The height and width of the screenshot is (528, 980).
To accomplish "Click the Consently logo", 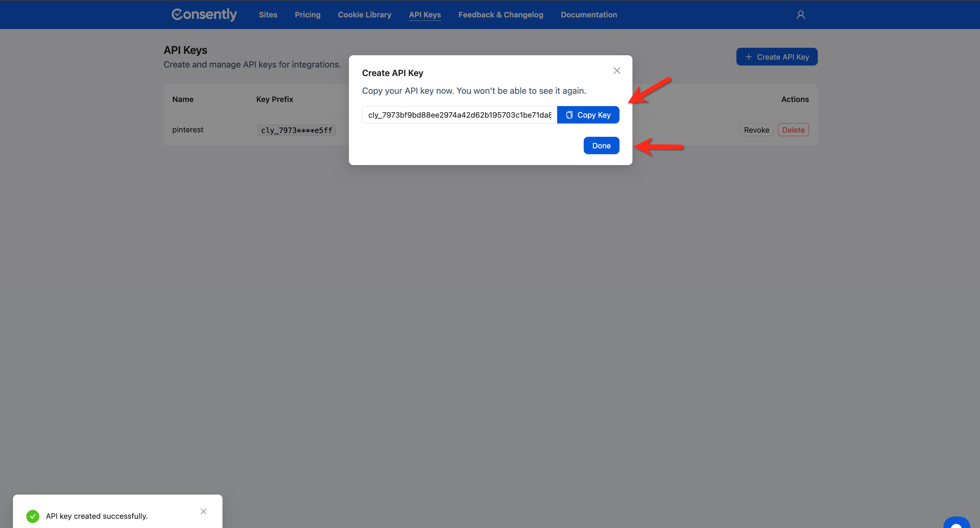I will 204,14.
